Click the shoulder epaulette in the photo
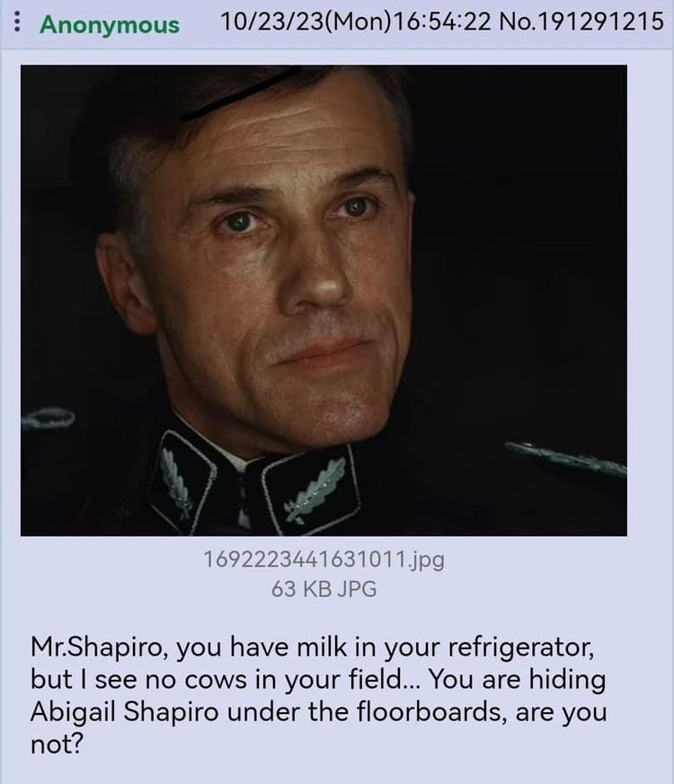This screenshot has height=784, width=674. (565, 460)
